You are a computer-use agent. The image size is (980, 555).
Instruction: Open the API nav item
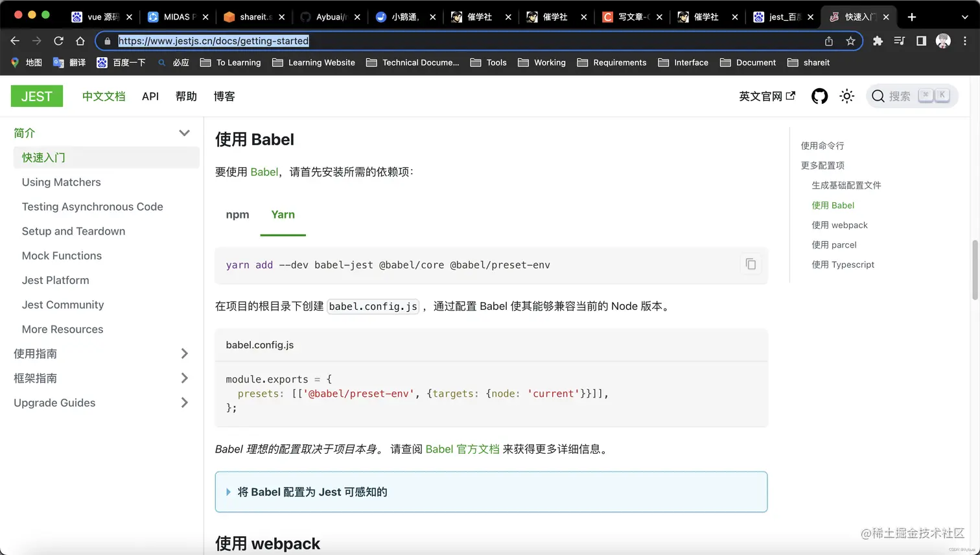(x=150, y=96)
